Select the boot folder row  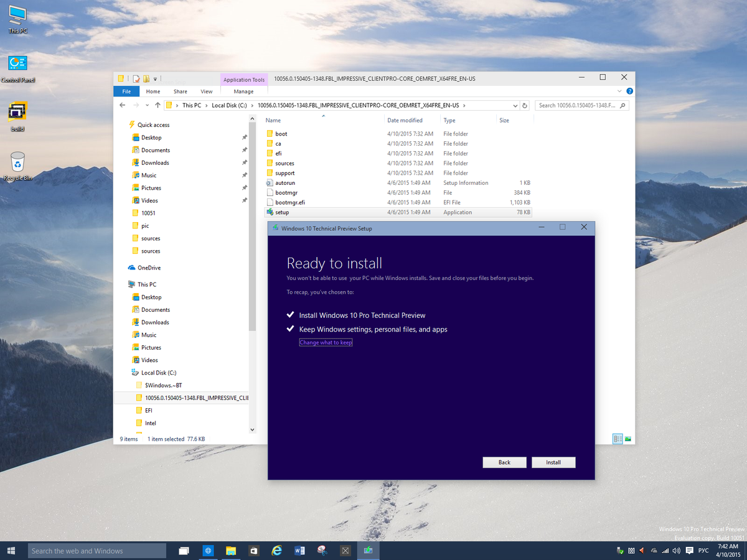click(x=398, y=134)
